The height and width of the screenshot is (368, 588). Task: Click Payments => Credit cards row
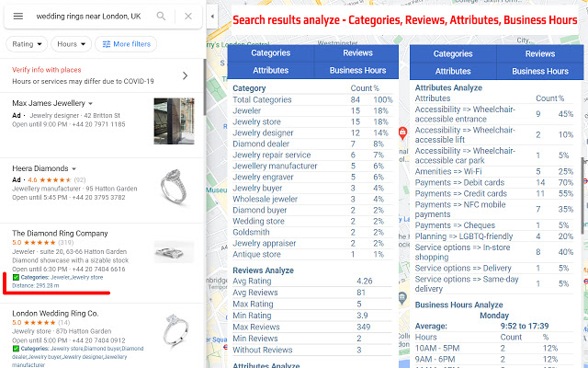[x=494, y=194]
